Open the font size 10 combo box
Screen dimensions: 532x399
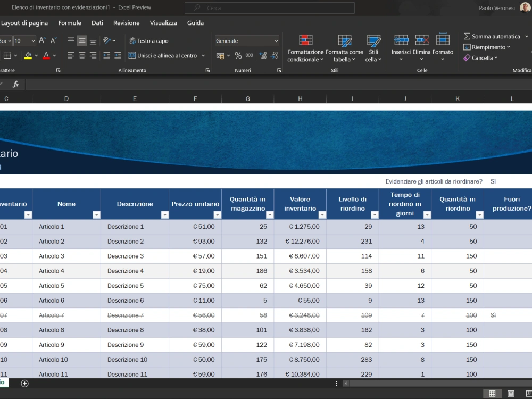tap(24, 41)
